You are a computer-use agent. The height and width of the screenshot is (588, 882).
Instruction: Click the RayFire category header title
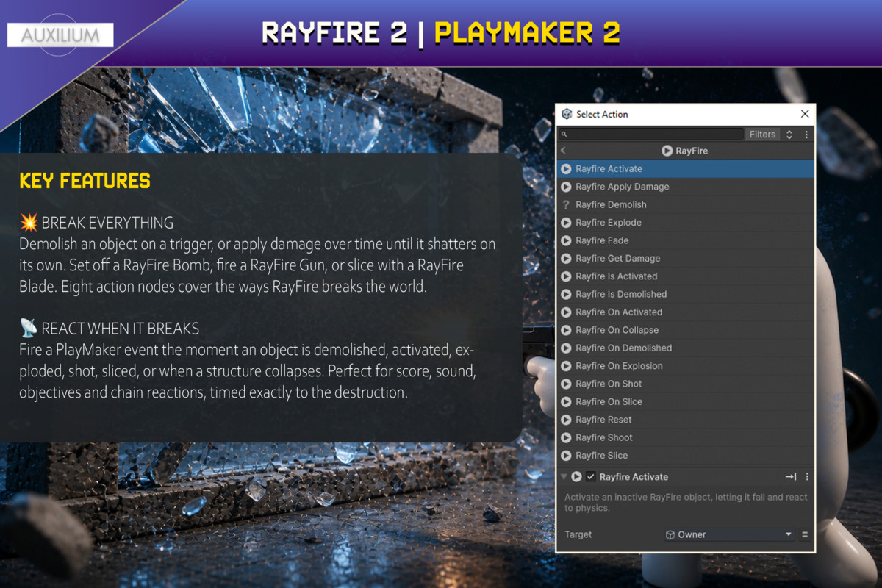(x=692, y=151)
